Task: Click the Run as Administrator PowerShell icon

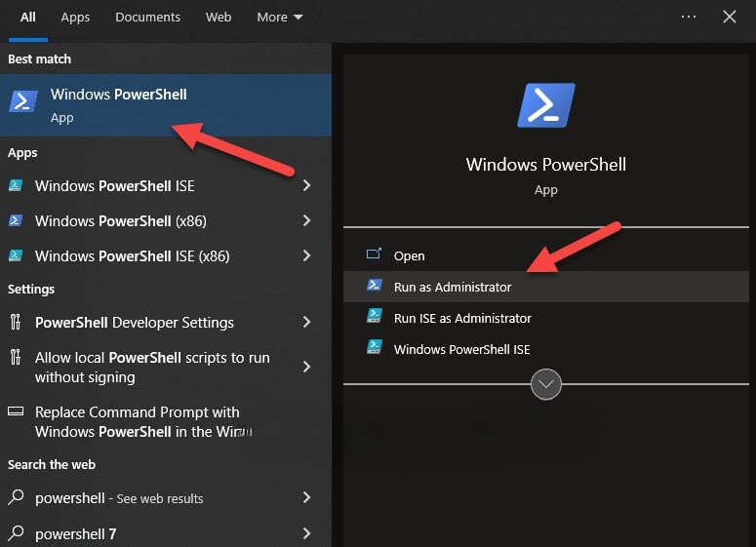Action: (375, 285)
